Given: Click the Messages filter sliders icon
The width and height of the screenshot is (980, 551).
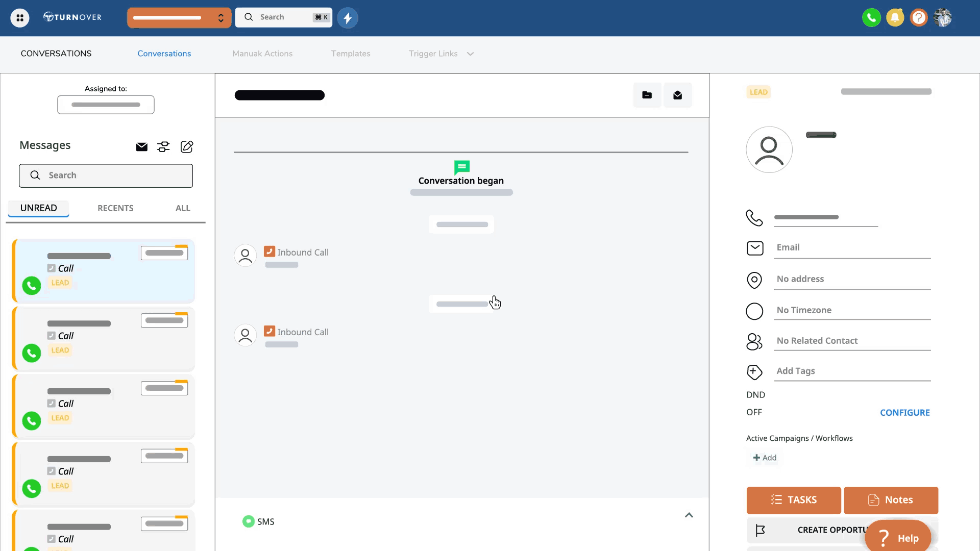Looking at the screenshot, I should pyautogui.click(x=163, y=147).
